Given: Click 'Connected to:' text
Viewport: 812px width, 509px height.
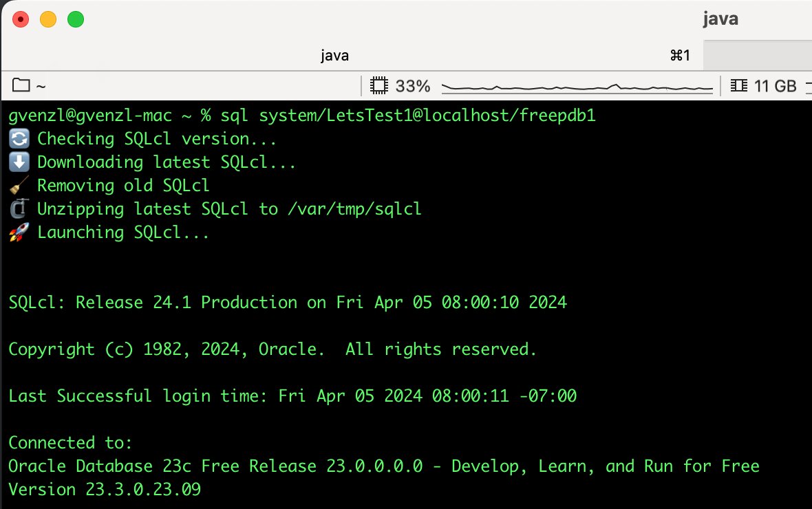Looking at the screenshot, I should coord(70,443).
